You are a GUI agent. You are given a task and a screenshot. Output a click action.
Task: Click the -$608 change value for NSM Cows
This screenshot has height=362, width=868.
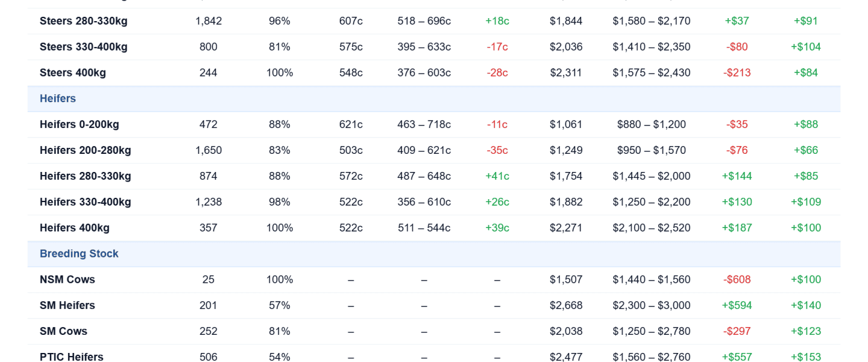pyautogui.click(x=737, y=280)
